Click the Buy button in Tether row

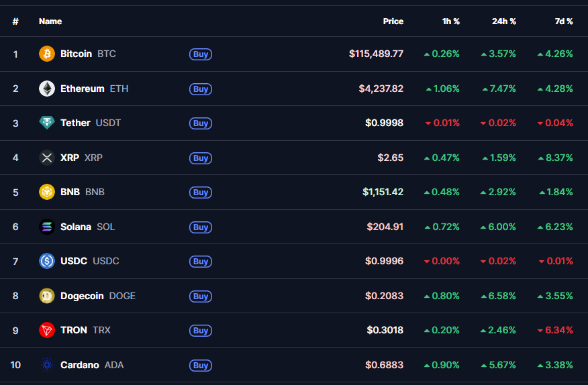pyautogui.click(x=201, y=123)
